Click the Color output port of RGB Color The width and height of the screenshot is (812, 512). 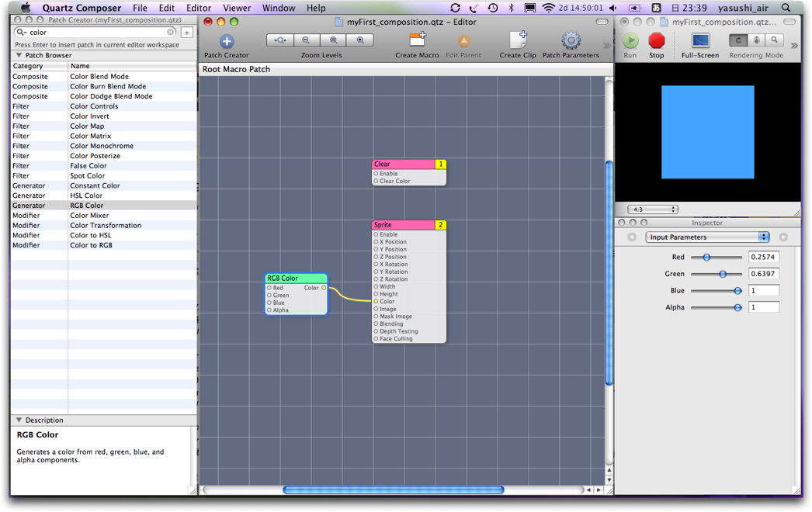point(324,288)
